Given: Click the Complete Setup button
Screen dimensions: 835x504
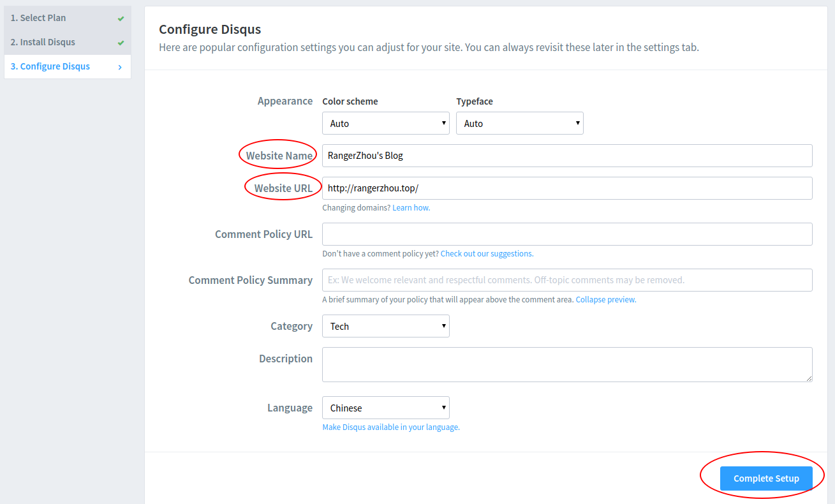Looking at the screenshot, I should 766,478.
